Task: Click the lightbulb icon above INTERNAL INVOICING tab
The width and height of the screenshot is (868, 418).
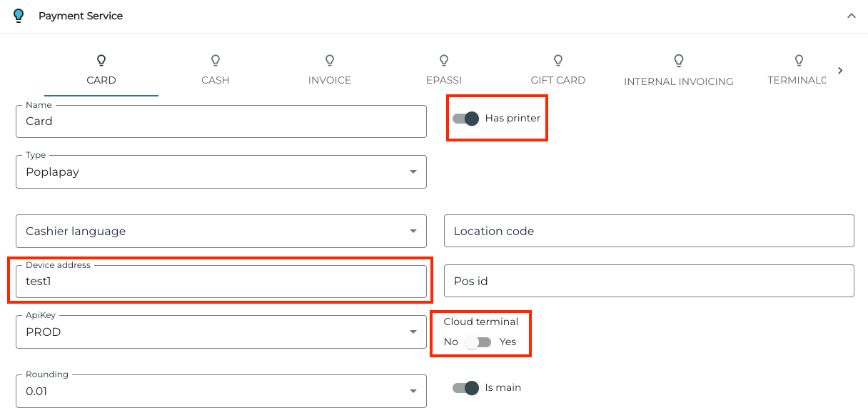Action: pyautogui.click(x=678, y=61)
